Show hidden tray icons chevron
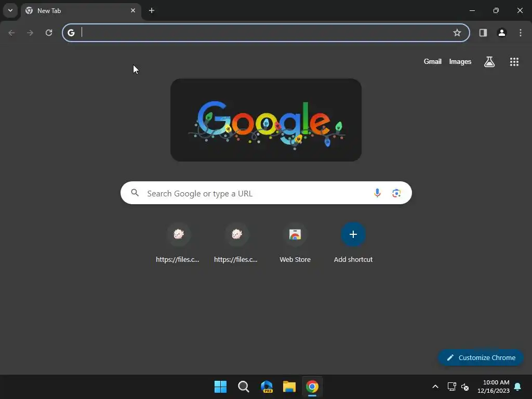Viewport: 532px width, 399px height. point(435,387)
